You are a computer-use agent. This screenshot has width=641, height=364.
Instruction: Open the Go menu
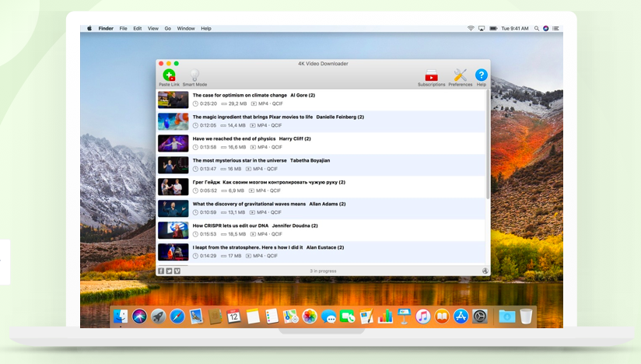point(167,29)
